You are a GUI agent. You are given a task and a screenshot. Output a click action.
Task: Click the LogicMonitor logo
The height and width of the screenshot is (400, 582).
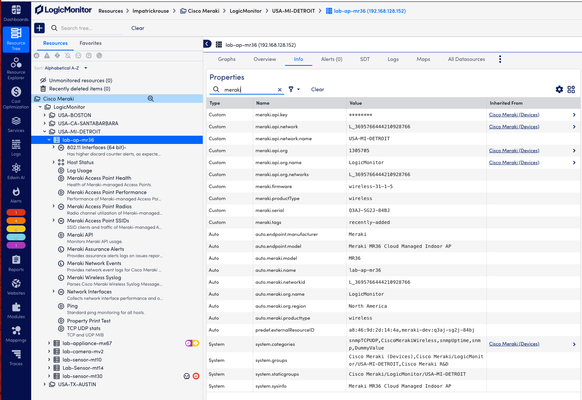[63, 10]
